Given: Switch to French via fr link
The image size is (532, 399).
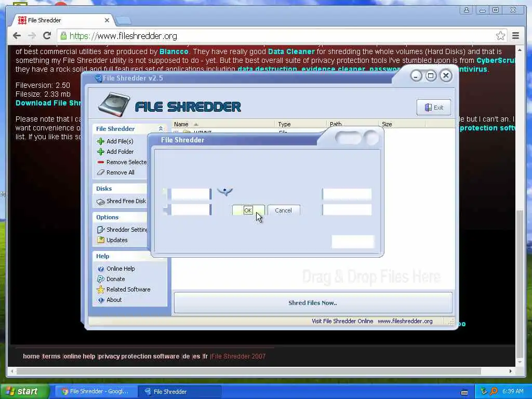Looking at the screenshot, I should 205,356.
